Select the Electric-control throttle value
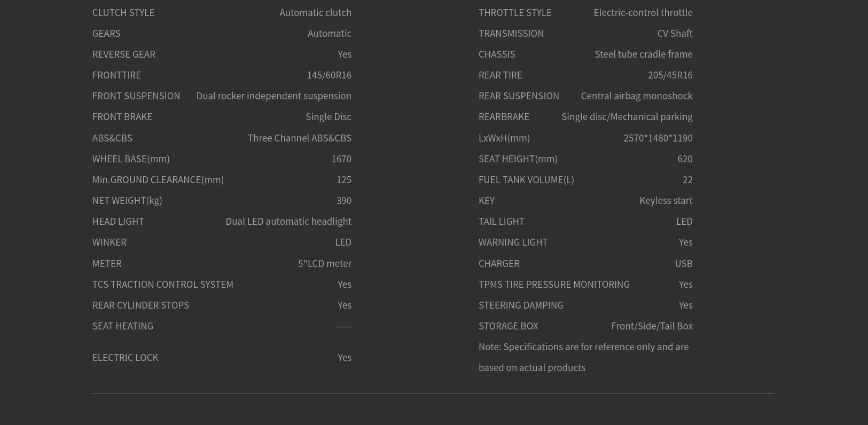The height and width of the screenshot is (425, 868). (x=643, y=13)
